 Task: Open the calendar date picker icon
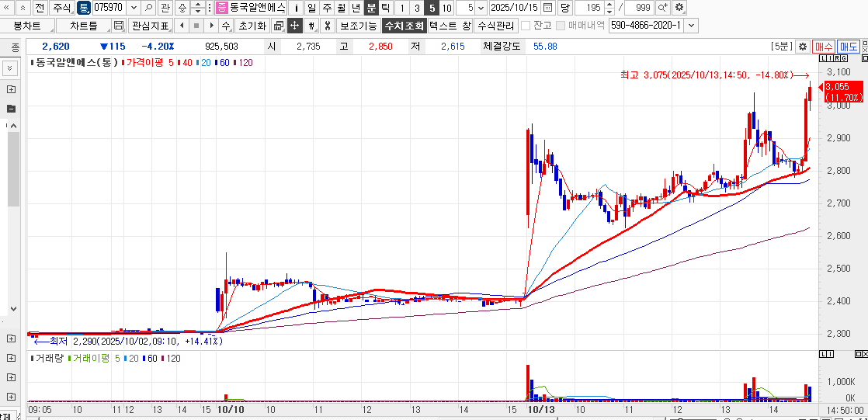click(x=548, y=8)
